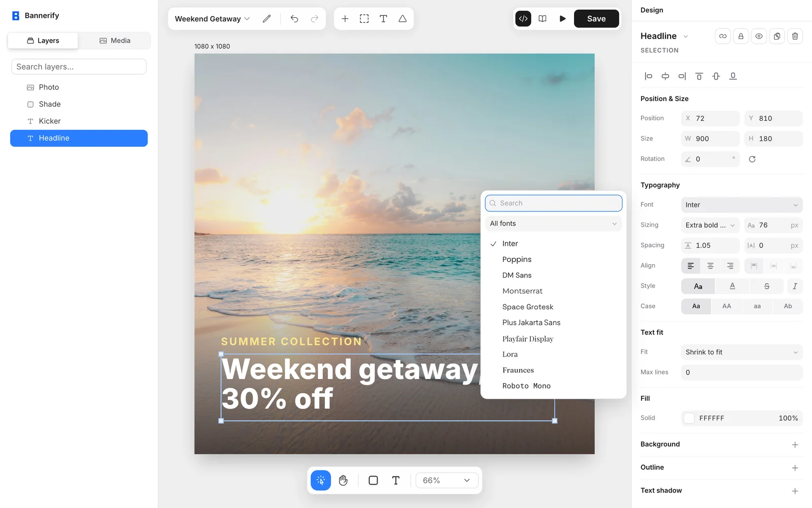The height and width of the screenshot is (508, 812).
Task: Open the code view icon
Action: tap(523, 19)
